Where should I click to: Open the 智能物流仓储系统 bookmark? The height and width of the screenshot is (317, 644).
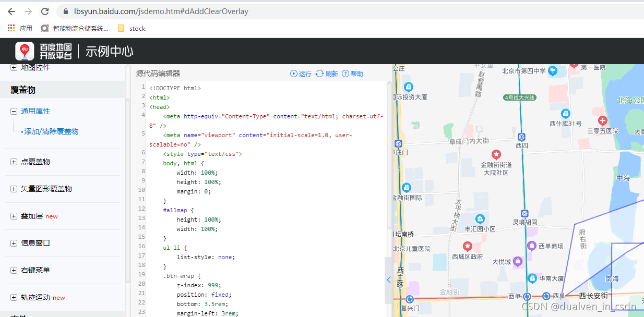(75, 28)
